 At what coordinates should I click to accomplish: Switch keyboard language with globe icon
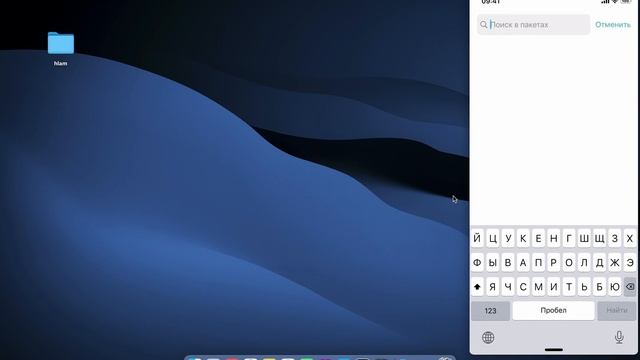(488, 338)
